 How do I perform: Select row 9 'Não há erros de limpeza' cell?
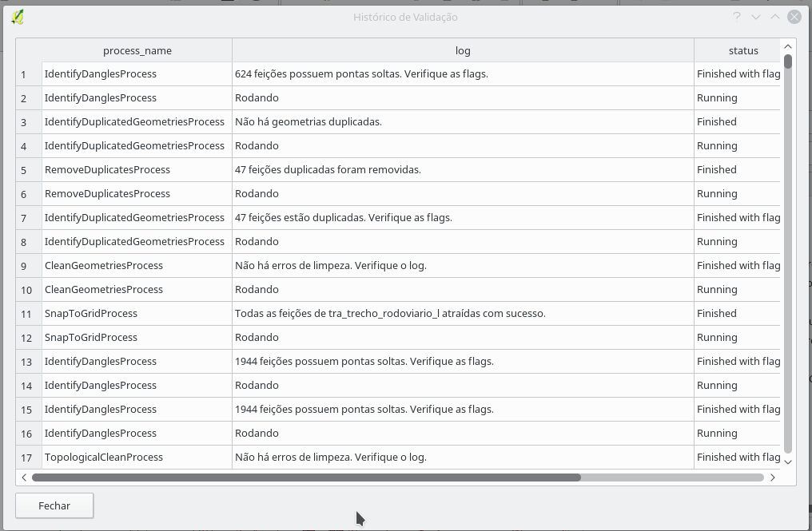tap(463, 265)
